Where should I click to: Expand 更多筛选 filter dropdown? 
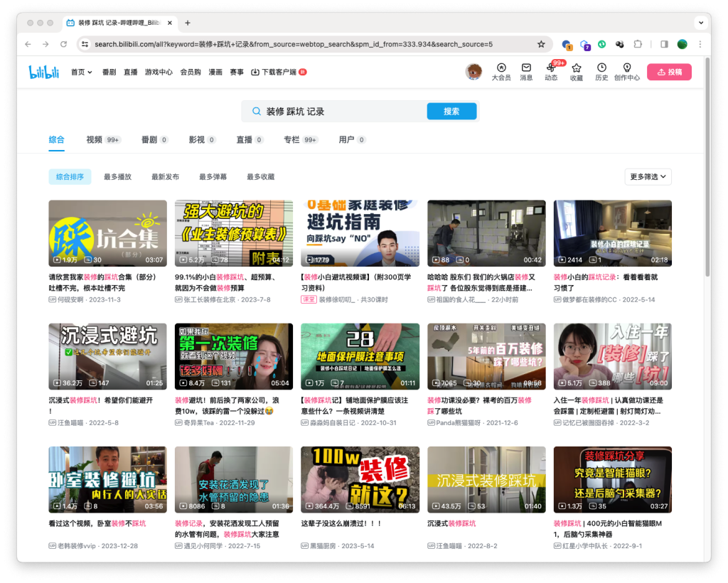648,177
